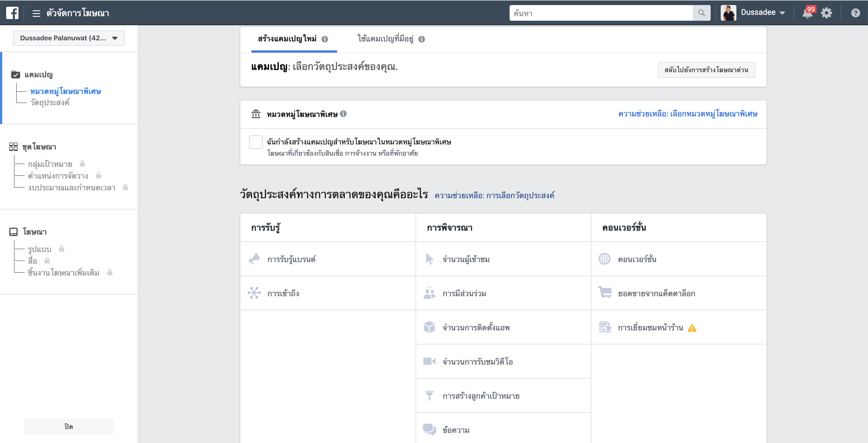Select the ข้อความ objective

pyautogui.click(x=503, y=428)
